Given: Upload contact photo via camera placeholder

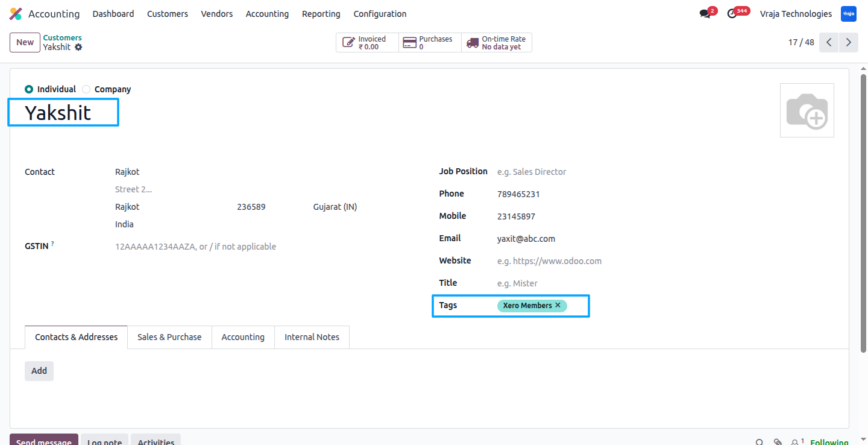Looking at the screenshot, I should pyautogui.click(x=807, y=110).
